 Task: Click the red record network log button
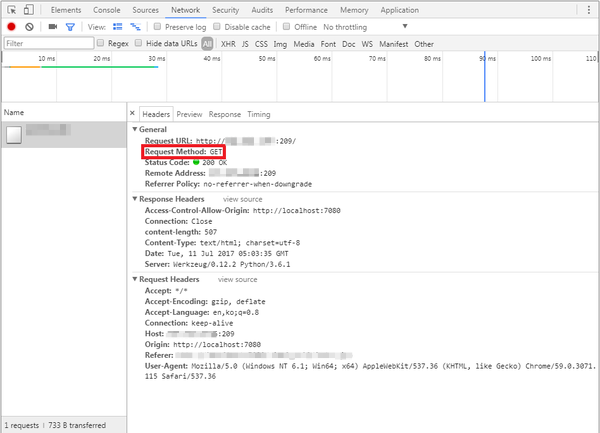click(11, 27)
